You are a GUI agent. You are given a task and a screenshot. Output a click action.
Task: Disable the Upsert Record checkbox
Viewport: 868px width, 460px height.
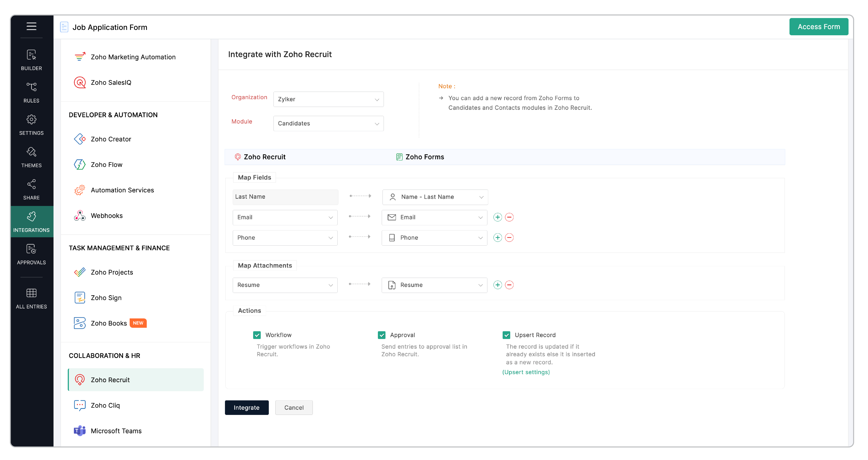506,335
